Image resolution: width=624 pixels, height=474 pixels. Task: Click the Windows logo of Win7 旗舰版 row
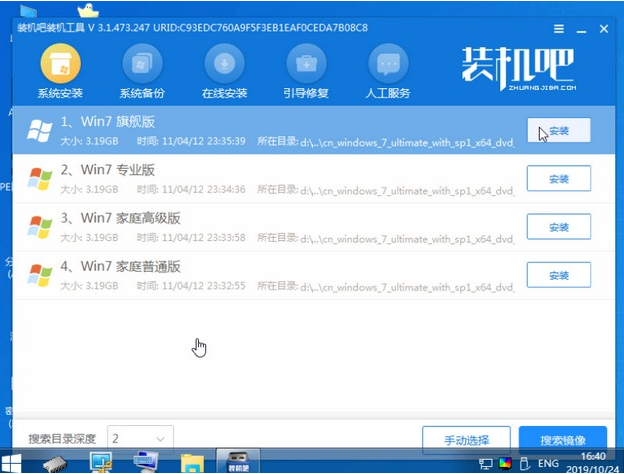[39, 131]
